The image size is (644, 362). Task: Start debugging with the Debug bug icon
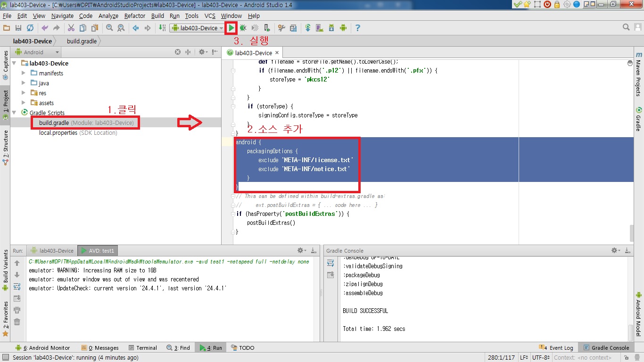243,28
